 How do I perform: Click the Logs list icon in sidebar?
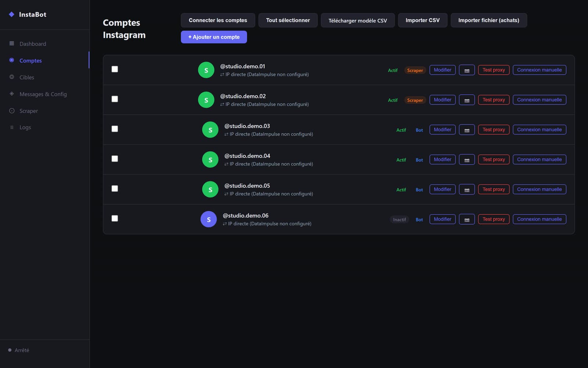(x=12, y=127)
